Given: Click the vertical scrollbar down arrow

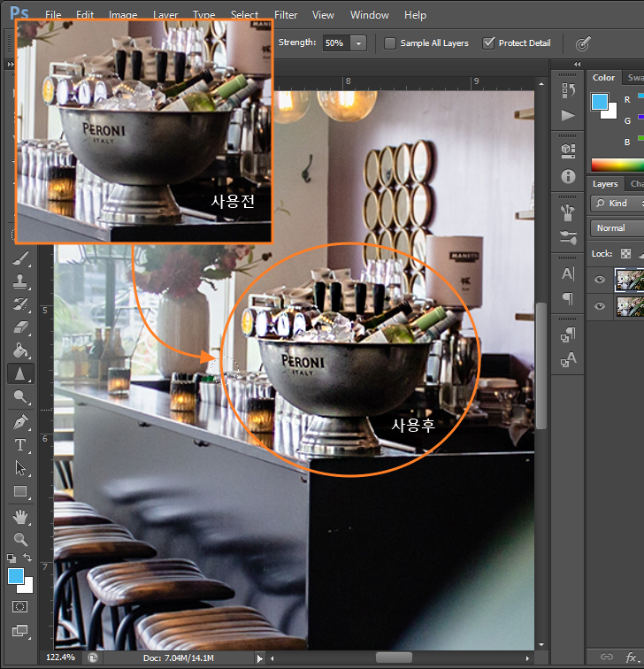Looking at the screenshot, I should (541, 644).
